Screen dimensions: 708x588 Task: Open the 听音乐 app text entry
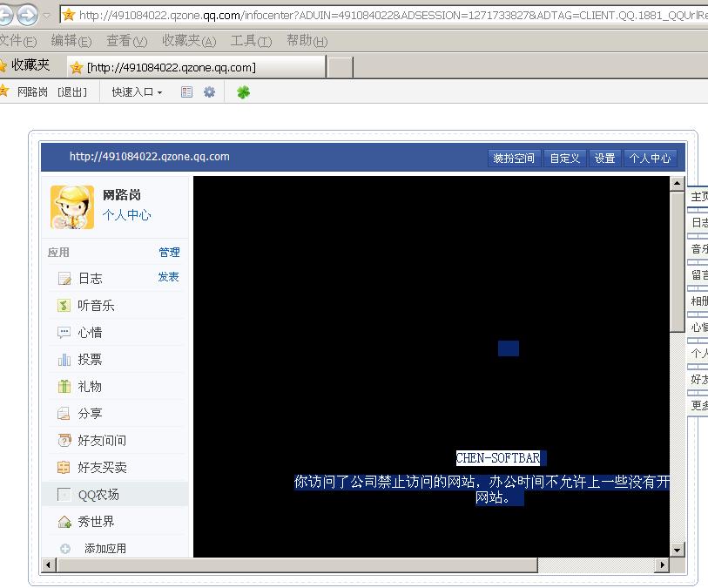[x=96, y=306]
